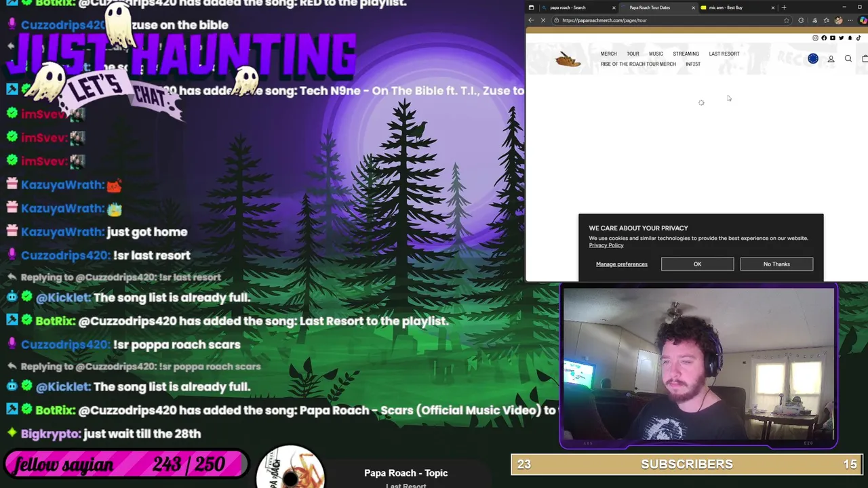Click the SUBSCRIBERS goal bar
Viewport: 868px width, 488px height.
[687, 464]
